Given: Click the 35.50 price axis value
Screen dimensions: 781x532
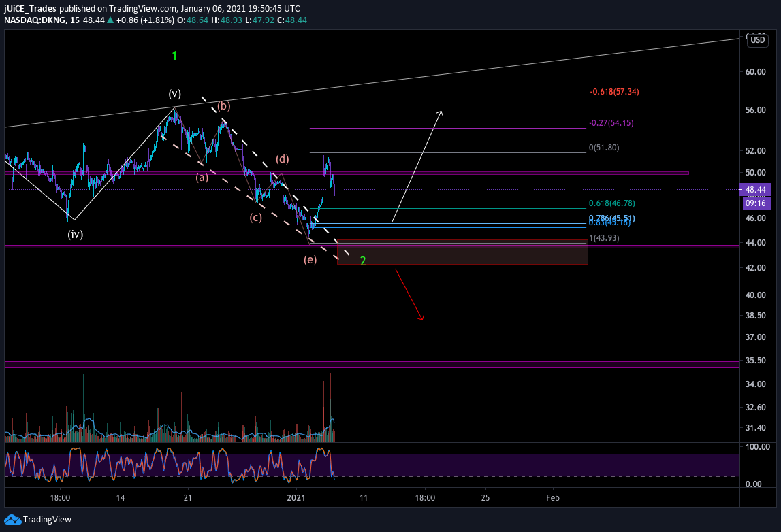Looking at the screenshot, I should (x=755, y=361).
